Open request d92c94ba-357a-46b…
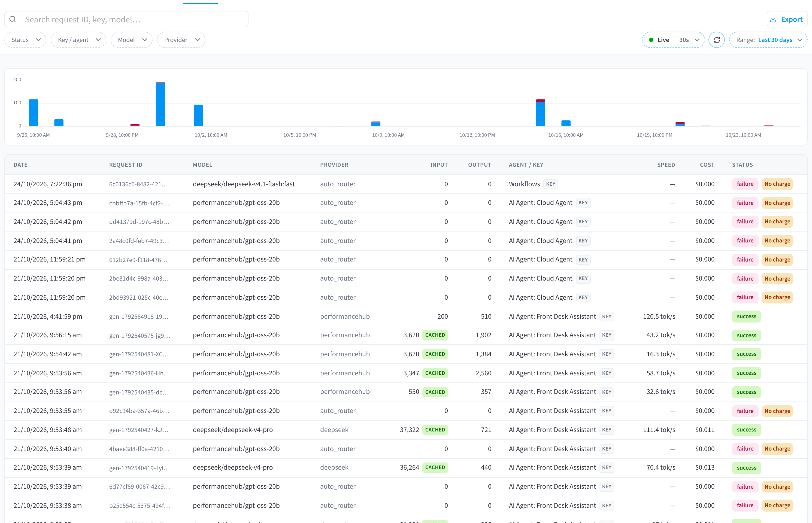812x523 pixels. tap(139, 411)
